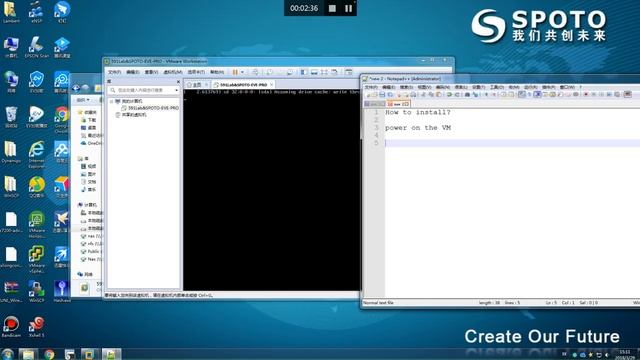Open the 文件(F) menu in VMware Workstation

pyautogui.click(x=114, y=72)
